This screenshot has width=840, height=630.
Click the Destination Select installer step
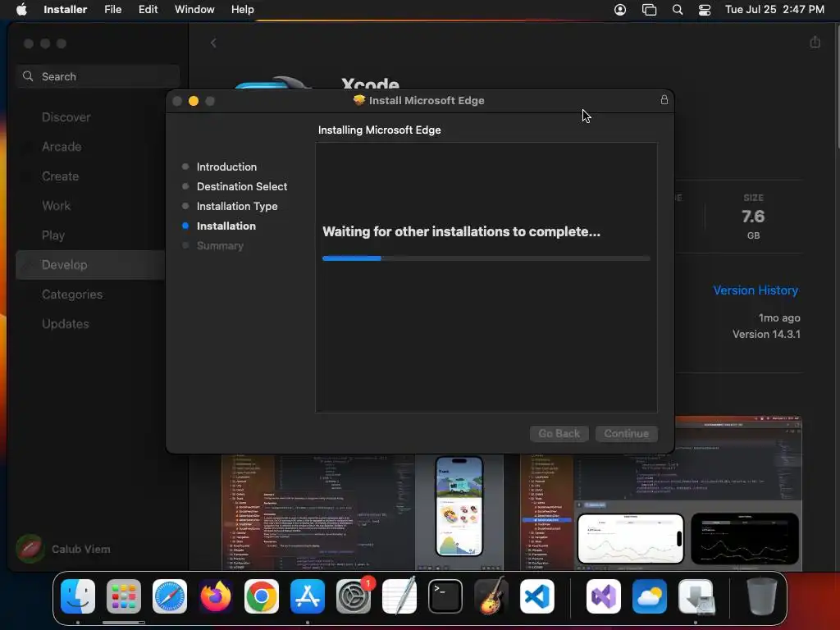(x=242, y=186)
